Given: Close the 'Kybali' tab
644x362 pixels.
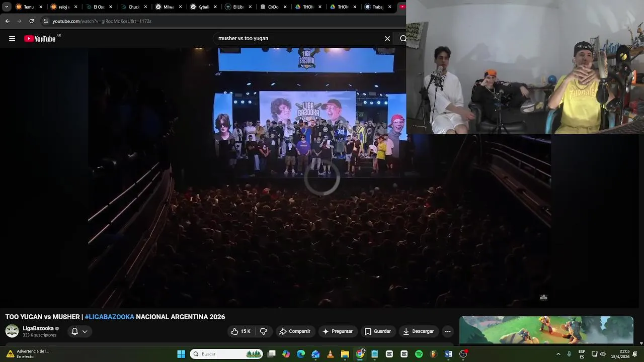Looking at the screenshot, I should pos(215,7).
